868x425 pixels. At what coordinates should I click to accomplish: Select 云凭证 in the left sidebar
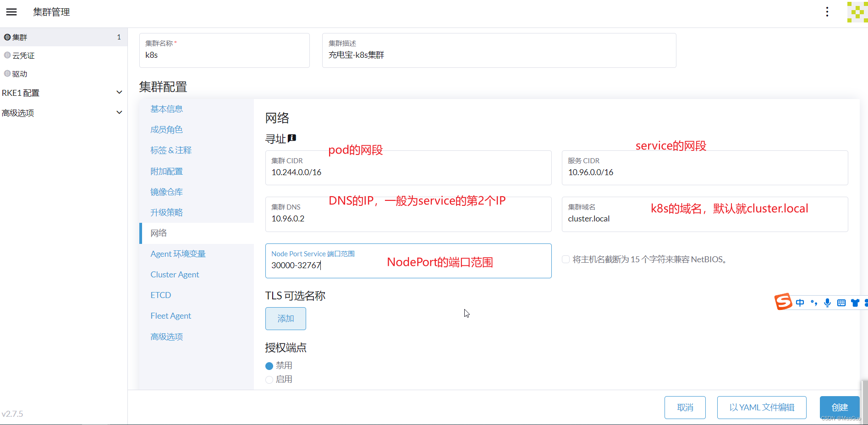(64, 55)
